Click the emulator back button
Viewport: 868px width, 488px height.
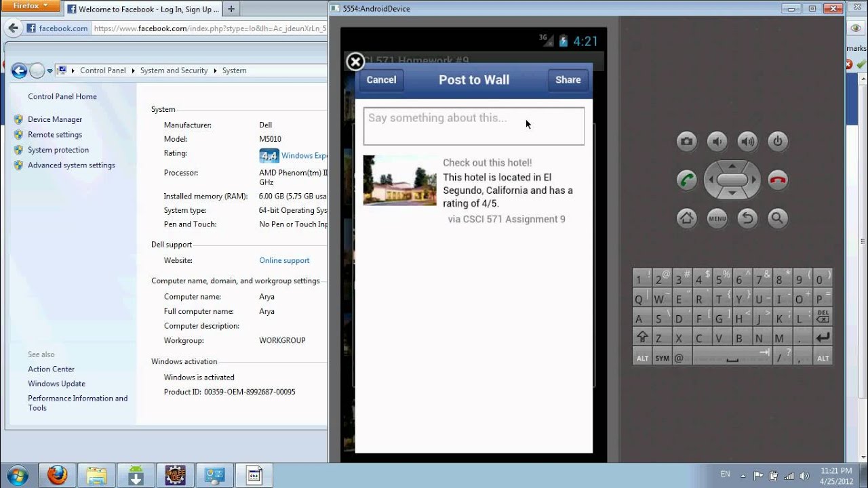747,218
